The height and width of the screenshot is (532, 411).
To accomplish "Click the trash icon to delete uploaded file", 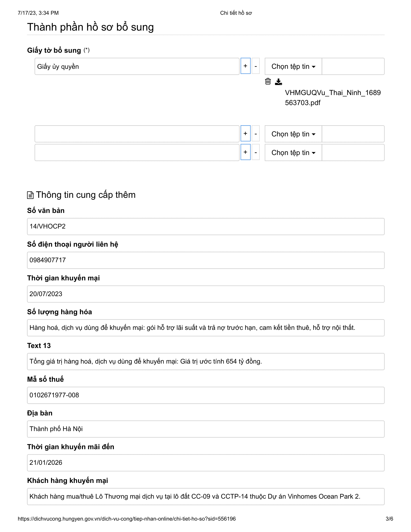I will pyautogui.click(x=268, y=81).
